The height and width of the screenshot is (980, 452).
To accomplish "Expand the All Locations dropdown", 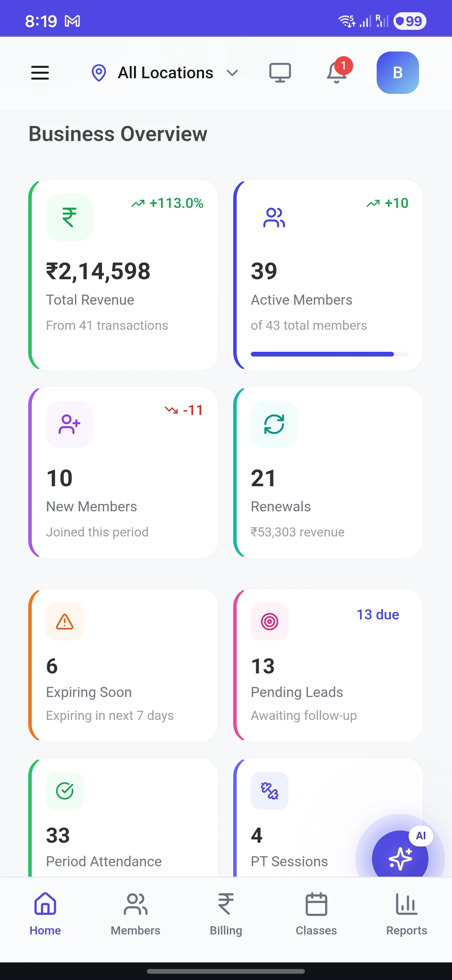I will 165,73.
